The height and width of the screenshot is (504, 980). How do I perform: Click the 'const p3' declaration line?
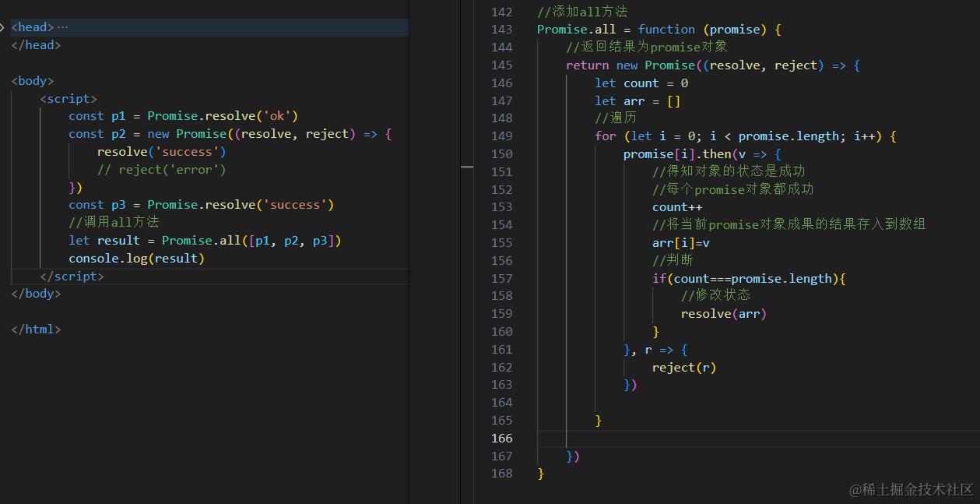(x=201, y=205)
